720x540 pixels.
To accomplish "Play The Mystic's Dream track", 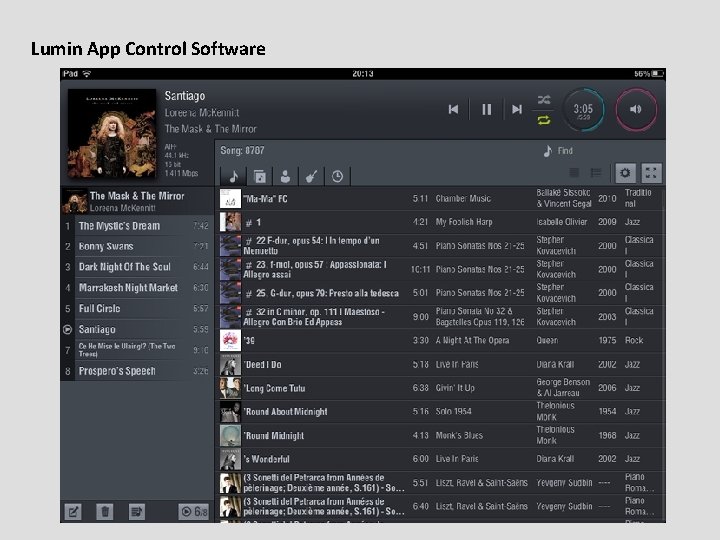I will point(137,226).
